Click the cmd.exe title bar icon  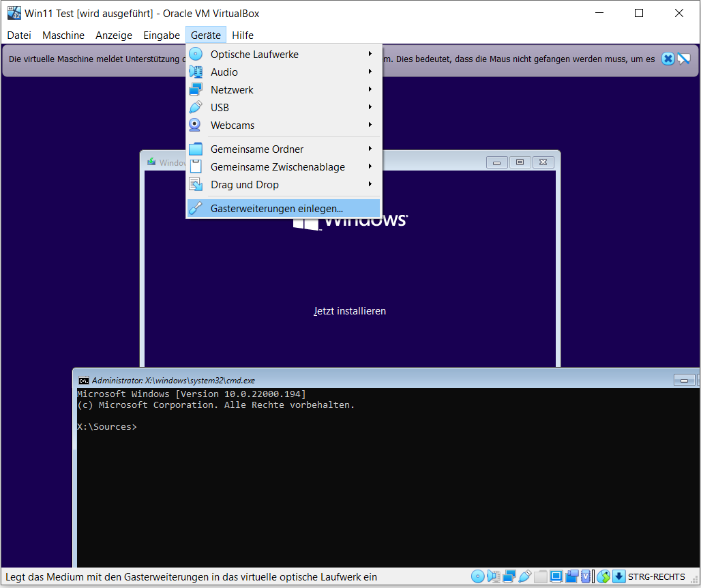point(84,381)
